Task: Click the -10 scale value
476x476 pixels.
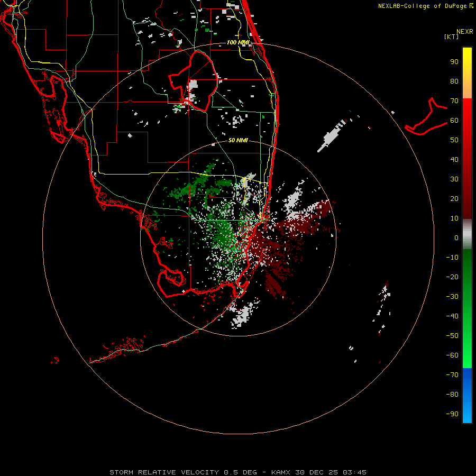Action: click(x=452, y=258)
